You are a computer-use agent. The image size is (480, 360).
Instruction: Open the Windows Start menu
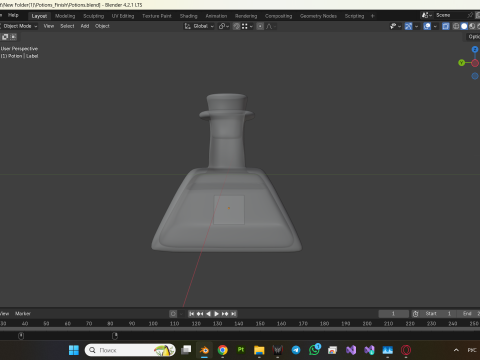coord(74,350)
